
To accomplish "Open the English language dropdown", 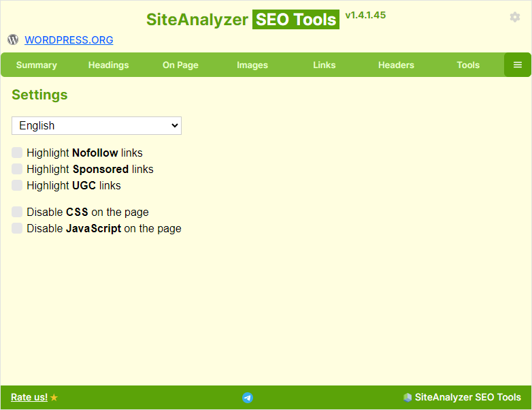I will pyautogui.click(x=97, y=126).
